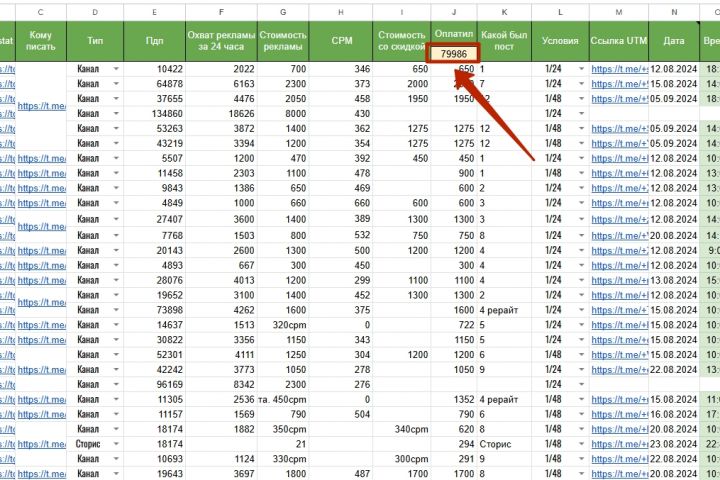Select cell with value 18626
Viewport: 720px width, 480px height.
(x=221, y=113)
